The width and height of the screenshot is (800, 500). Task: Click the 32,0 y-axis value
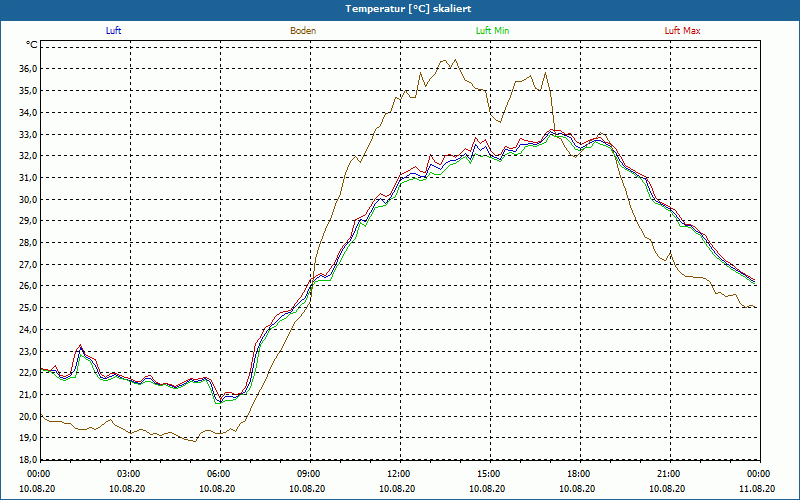tap(28, 156)
